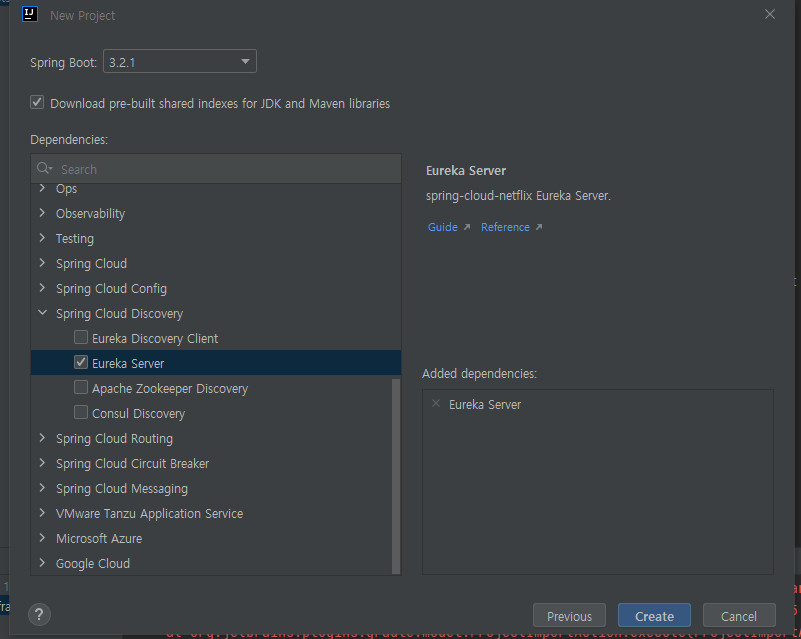Select the Eureka Discovery Client row label
801x639 pixels.
[x=155, y=339]
